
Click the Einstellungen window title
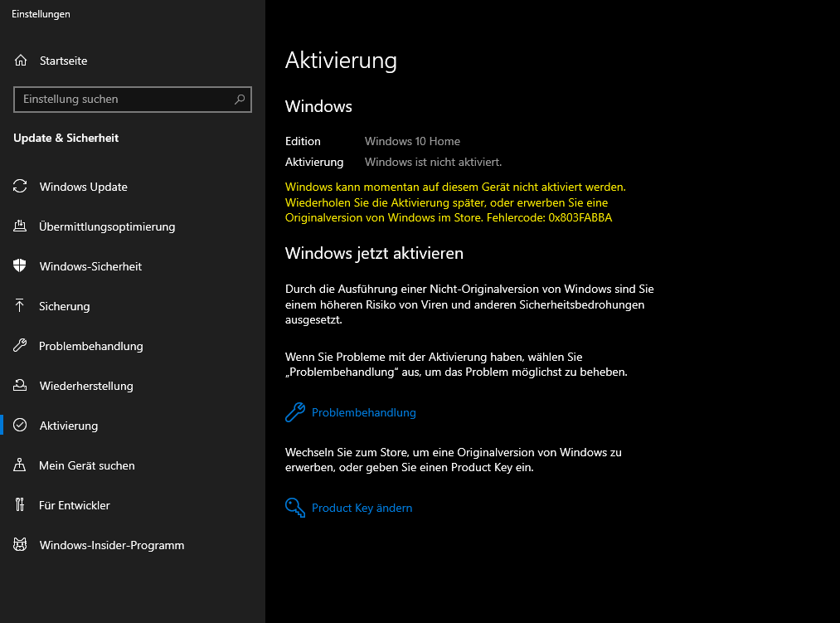point(41,14)
